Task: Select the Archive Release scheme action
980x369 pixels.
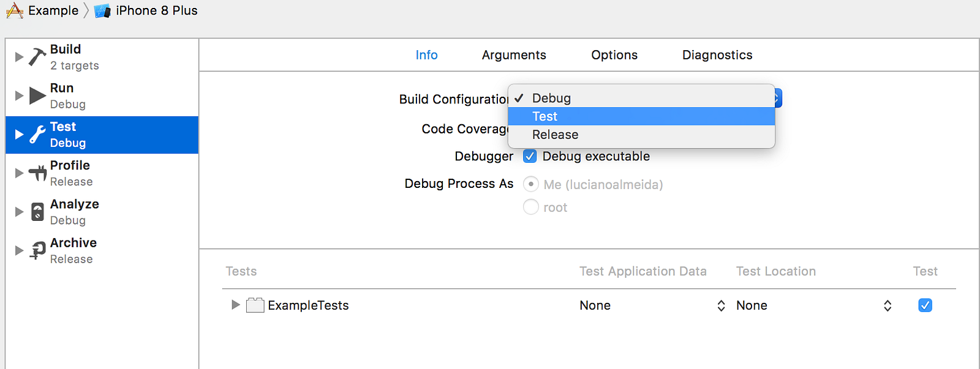Action: pos(72,250)
